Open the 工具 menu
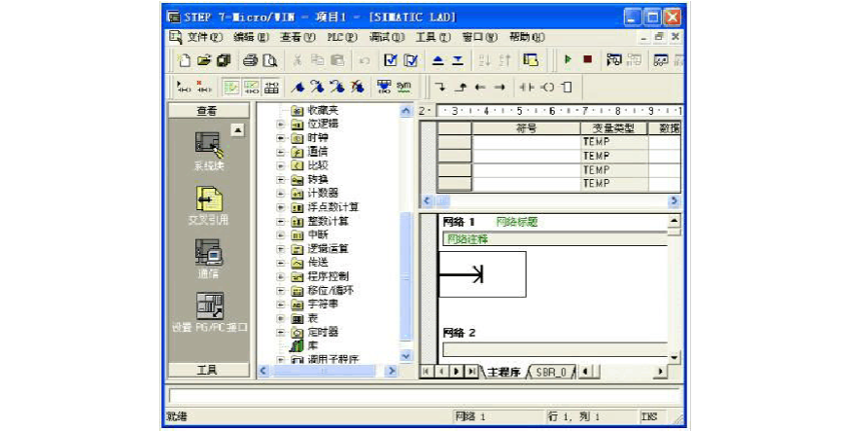The width and height of the screenshot is (868, 431). click(x=434, y=37)
